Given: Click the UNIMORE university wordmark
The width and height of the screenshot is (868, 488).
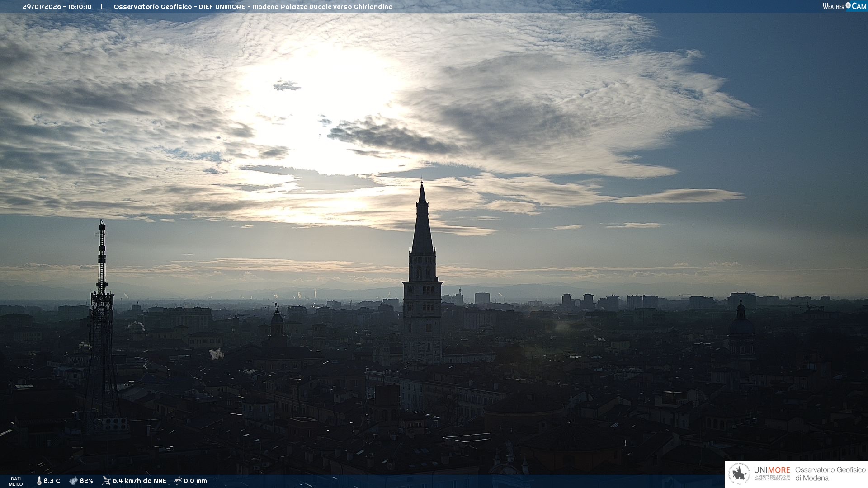Looking at the screenshot, I should click(x=772, y=470).
